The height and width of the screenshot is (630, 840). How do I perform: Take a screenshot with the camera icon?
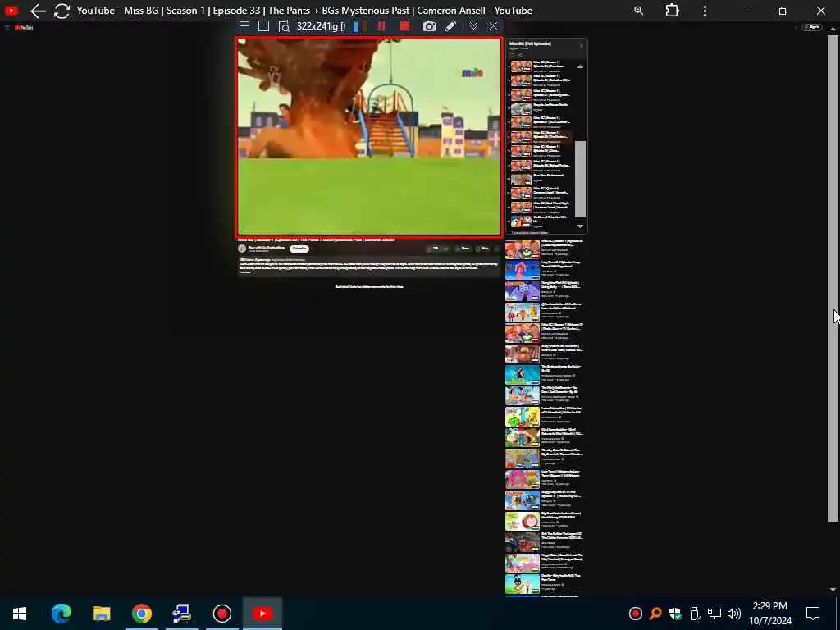(429, 26)
